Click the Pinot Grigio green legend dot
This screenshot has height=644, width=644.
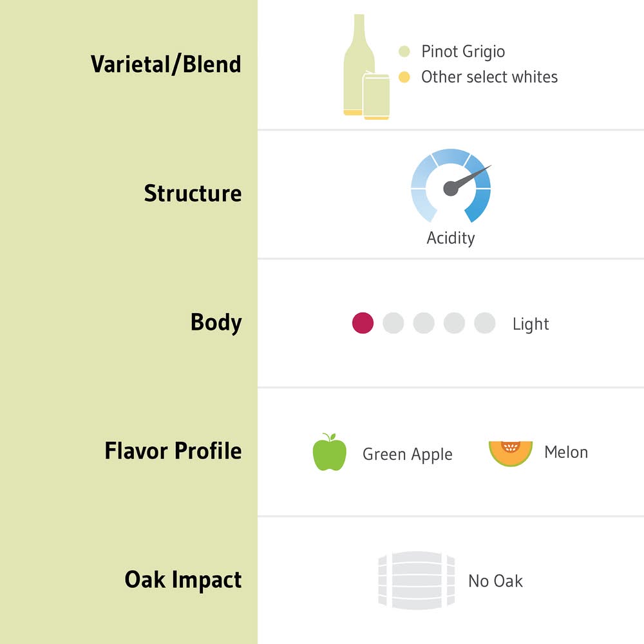point(404,52)
